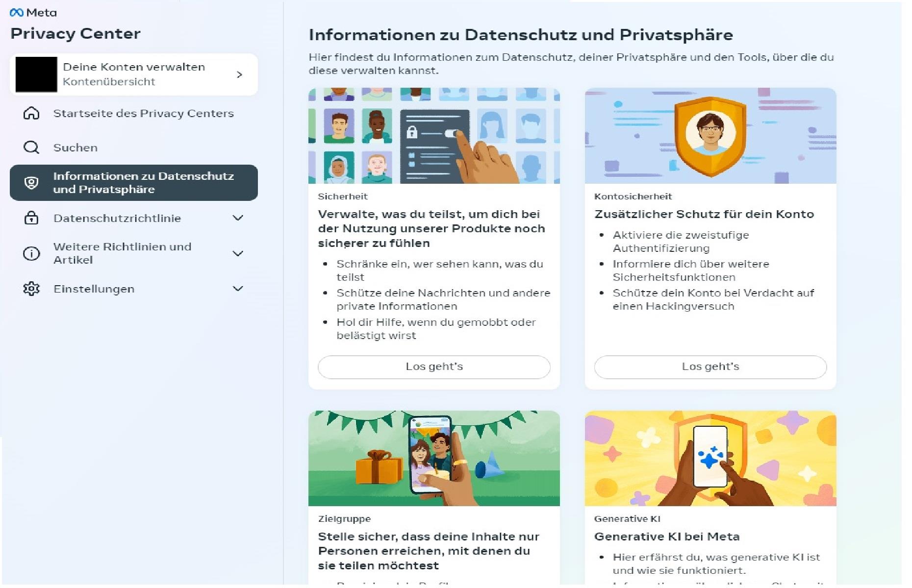Click the gear icon beside Einstellungen

(31, 289)
